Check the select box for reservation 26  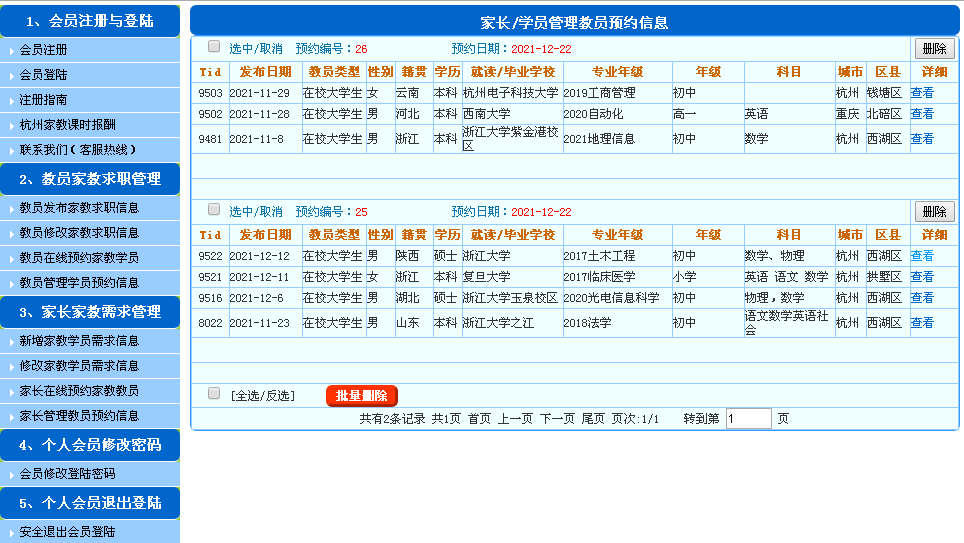pos(213,47)
